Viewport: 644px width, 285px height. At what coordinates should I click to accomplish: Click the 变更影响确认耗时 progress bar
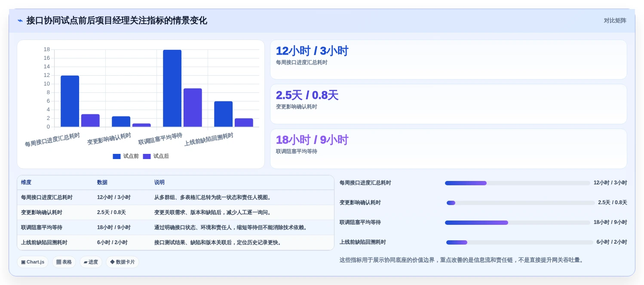click(x=521, y=203)
